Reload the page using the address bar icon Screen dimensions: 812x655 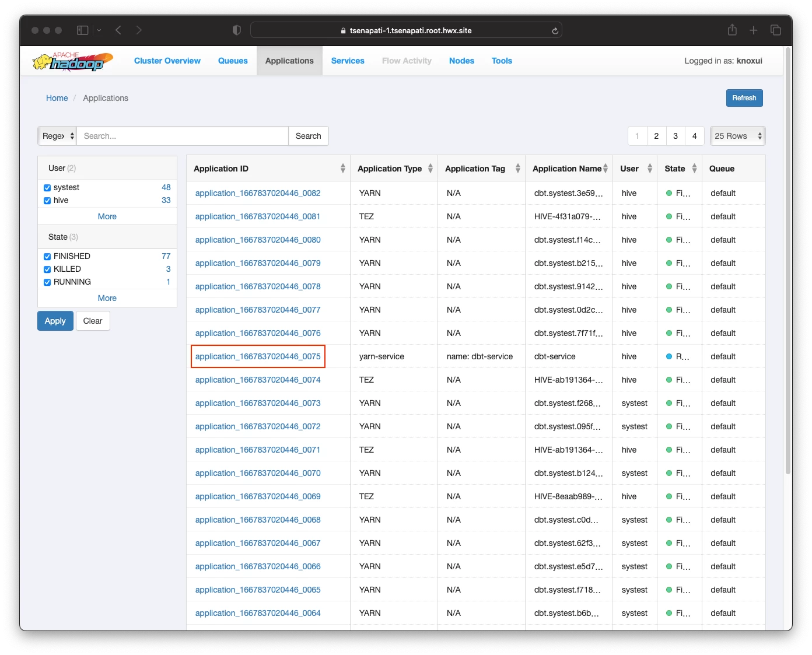coord(555,31)
